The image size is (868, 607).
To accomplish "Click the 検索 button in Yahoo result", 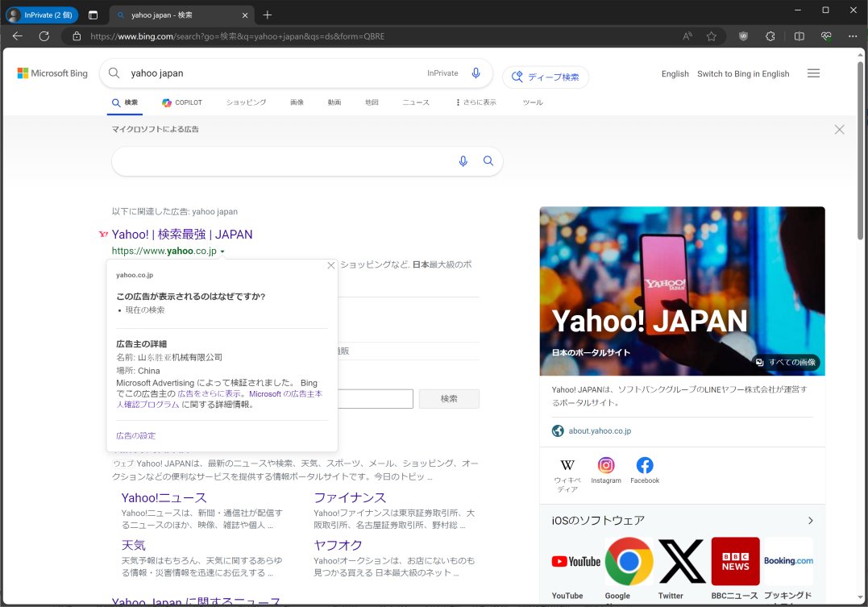I will tap(449, 399).
